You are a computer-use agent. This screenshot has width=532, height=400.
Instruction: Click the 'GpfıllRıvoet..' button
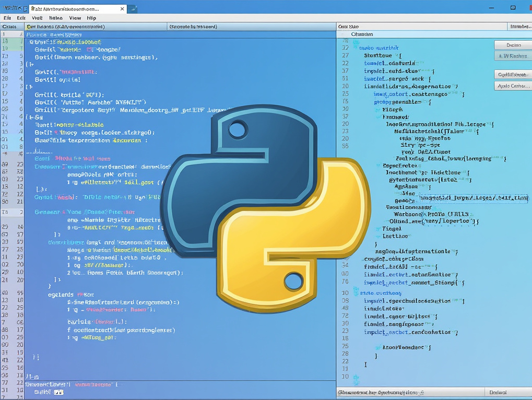(513, 74)
